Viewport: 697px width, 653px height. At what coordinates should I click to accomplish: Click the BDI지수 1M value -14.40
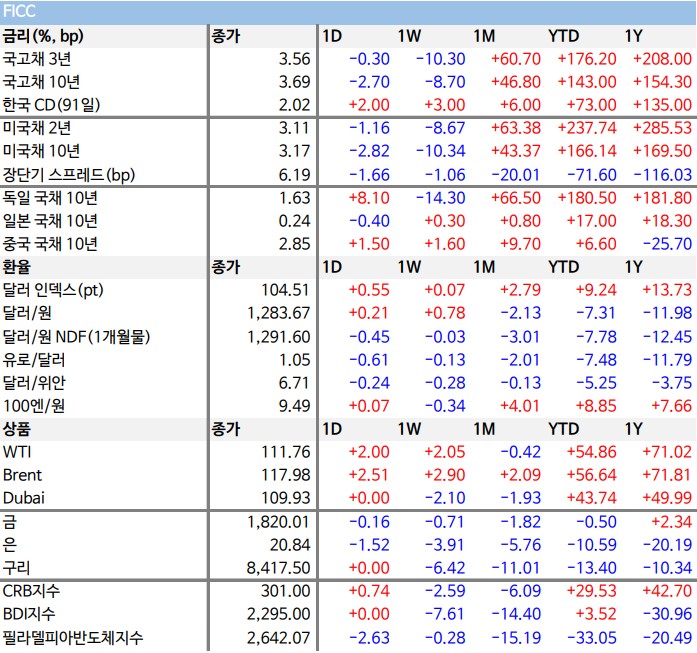pyautogui.click(x=516, y=615)
